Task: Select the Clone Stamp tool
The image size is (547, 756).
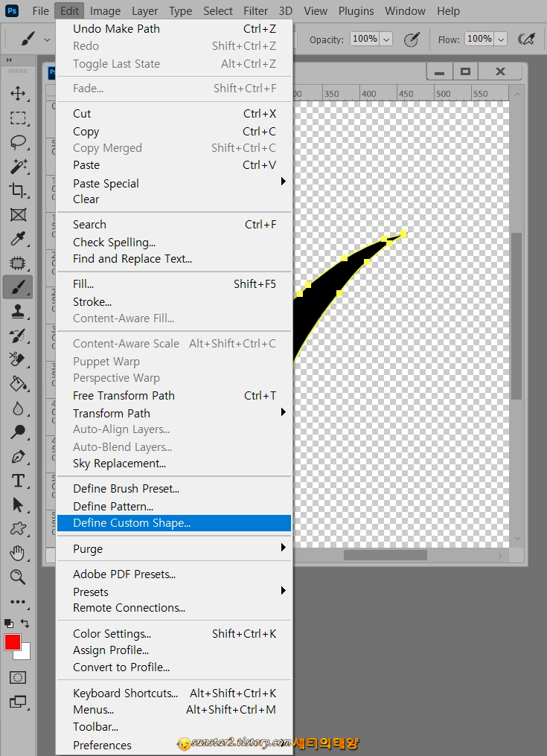Action: (x=18, y=312)
